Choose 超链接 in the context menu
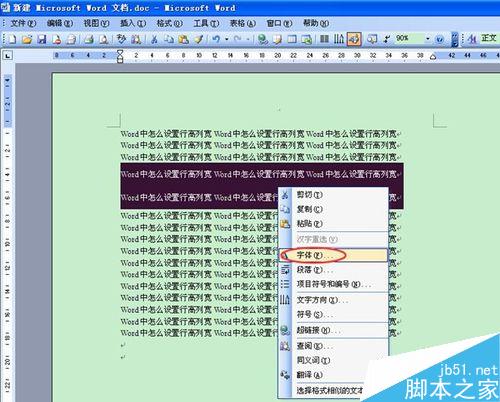 tap(333, 330)
